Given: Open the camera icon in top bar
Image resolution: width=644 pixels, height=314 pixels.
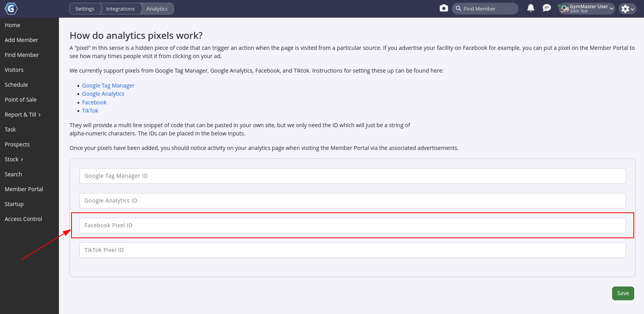Looking at the screenshot, I should 444,8.
